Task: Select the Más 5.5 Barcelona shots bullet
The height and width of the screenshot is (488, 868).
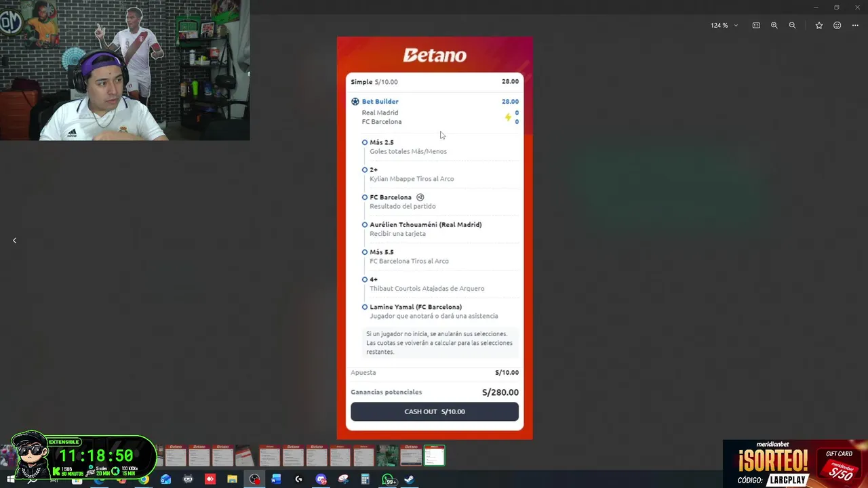Action: pyautogui.click(x=365, y=252)
